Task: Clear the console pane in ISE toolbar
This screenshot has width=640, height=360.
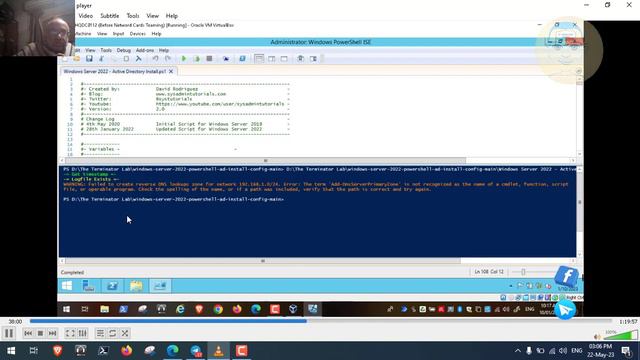Action: coord(138,59)
